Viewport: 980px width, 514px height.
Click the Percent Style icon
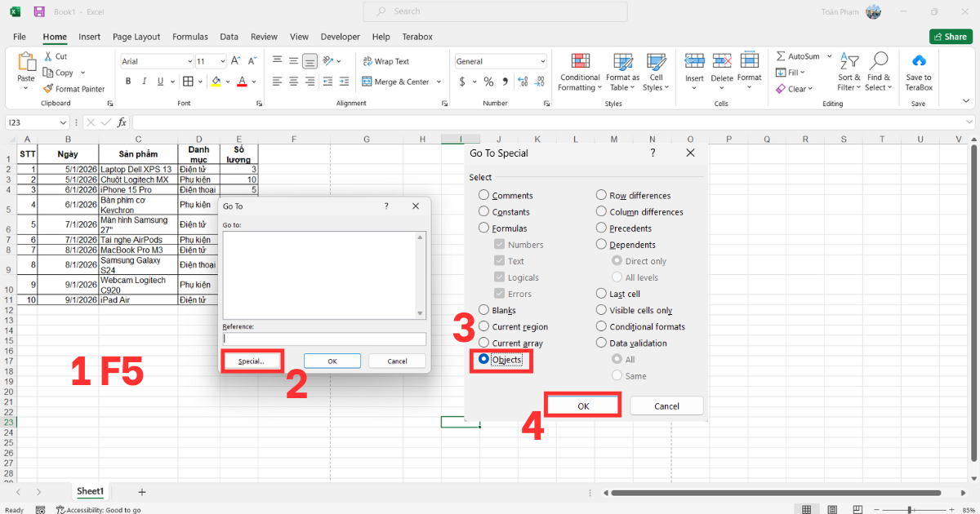pyautogui.click(x=488, y=82)
